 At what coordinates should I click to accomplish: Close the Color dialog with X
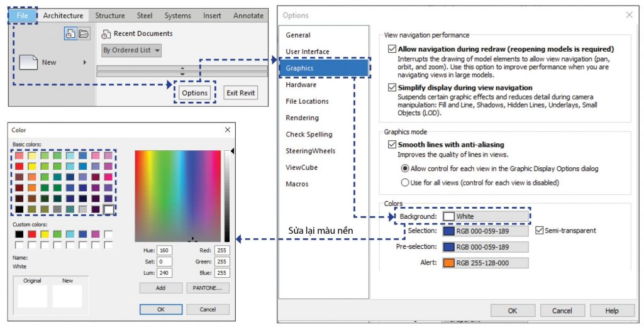[x=228, y=130]
